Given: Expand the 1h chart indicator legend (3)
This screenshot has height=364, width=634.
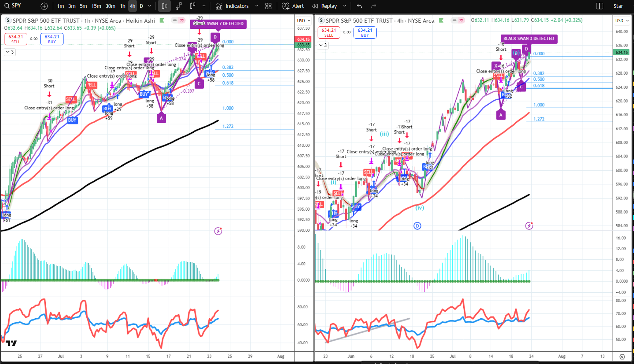Looking at the screenshot, I should (x=9, y=52).
